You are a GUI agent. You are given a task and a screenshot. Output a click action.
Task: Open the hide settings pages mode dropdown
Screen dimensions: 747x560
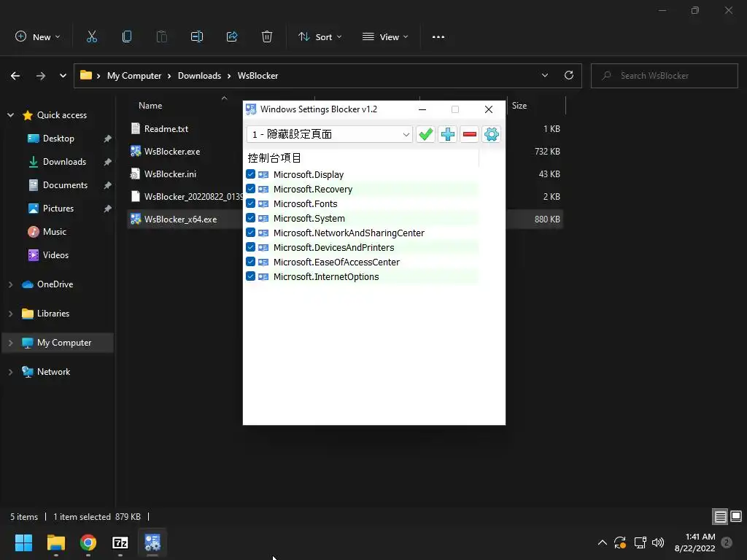point(329,134)
